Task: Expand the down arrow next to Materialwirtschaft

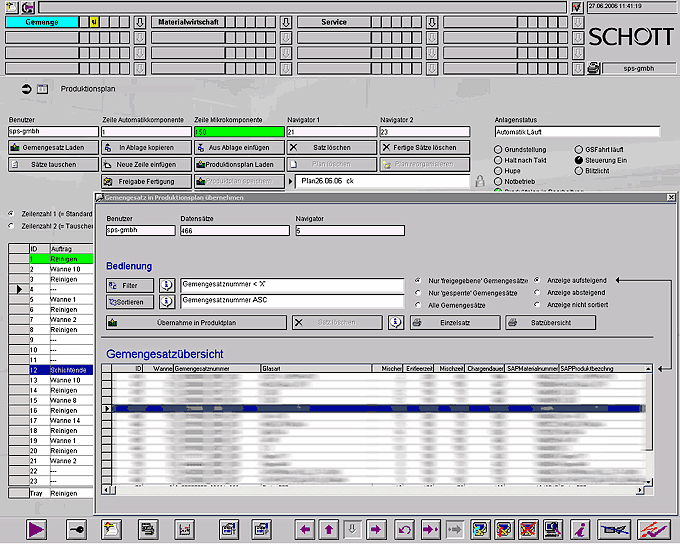Action: pyautogui.click(x=285, y=22)
